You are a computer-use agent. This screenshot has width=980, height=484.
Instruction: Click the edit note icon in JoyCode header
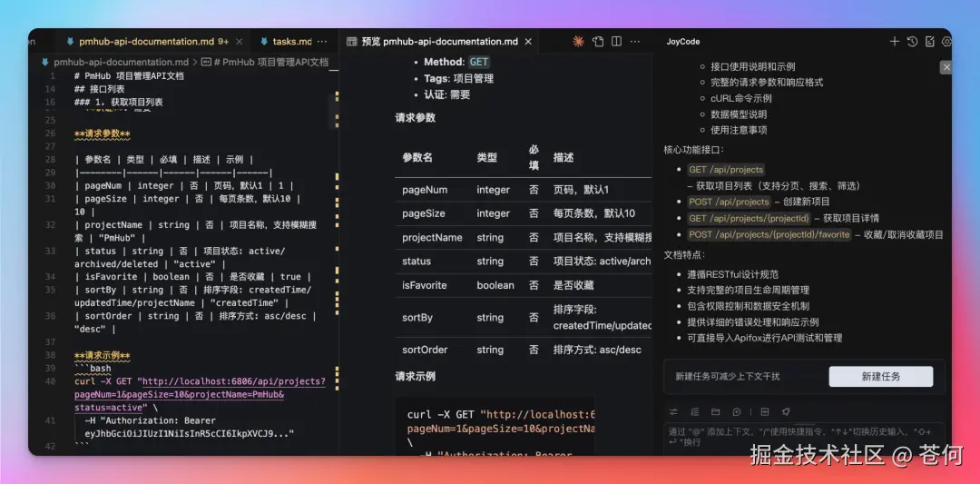(930, 42)
